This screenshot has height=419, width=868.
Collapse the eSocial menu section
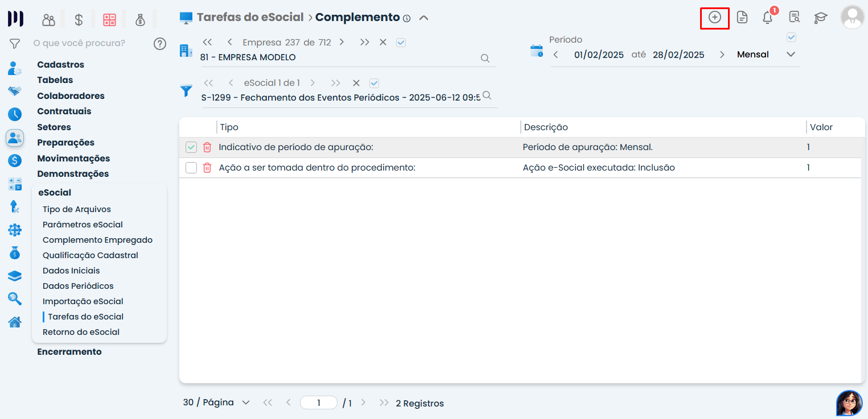pyautogui.click(x=55, y=193)
